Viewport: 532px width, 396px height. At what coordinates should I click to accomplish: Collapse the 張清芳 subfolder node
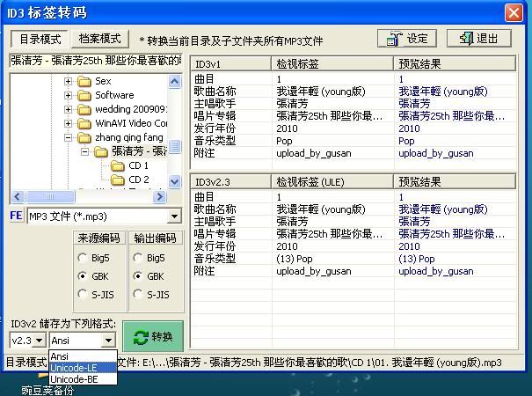tap(84, 152)
